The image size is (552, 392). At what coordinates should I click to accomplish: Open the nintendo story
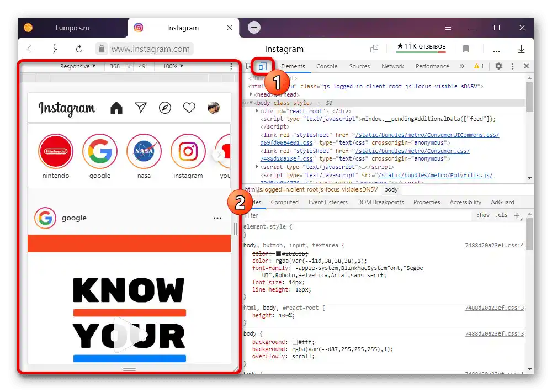[x=56, y=151]
